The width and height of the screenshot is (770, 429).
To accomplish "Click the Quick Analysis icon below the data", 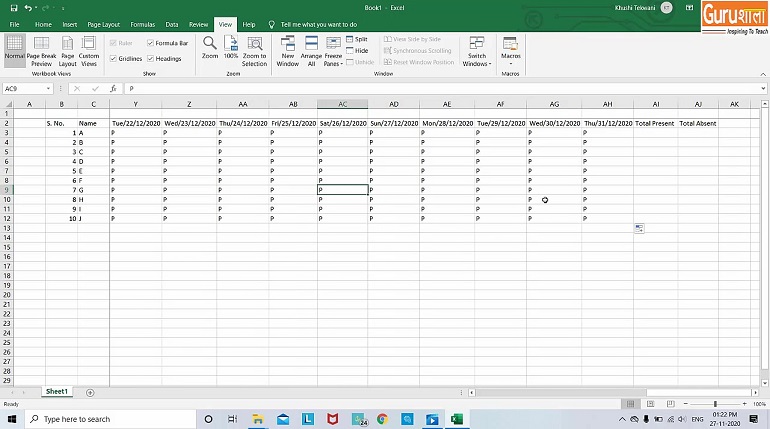I will click(639, 228).
